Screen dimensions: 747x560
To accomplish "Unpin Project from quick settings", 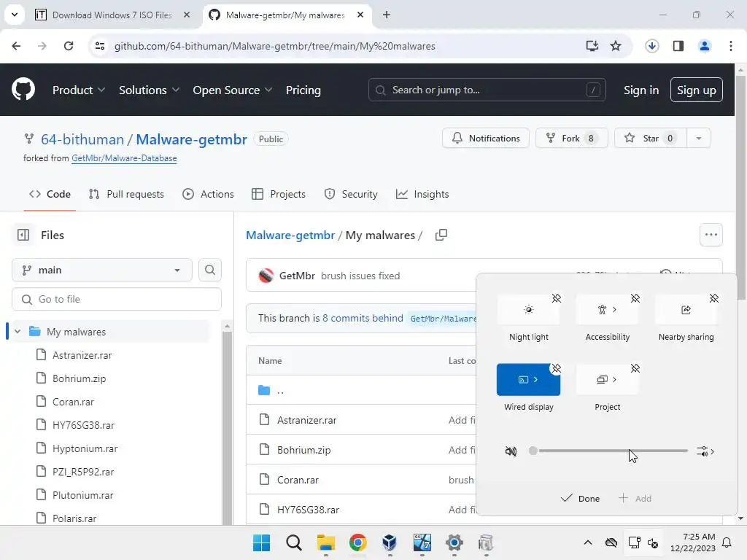I will click(635, 368).
